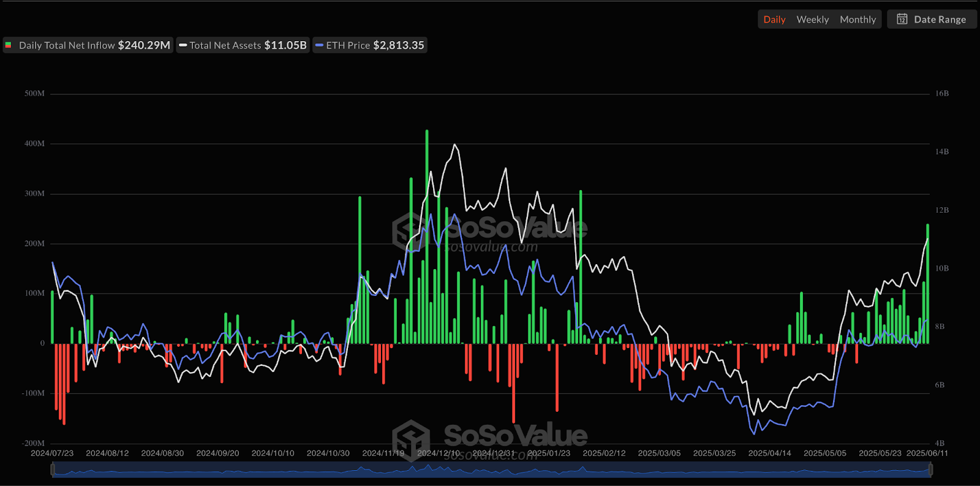Image resolution: width=980 pixels, height=486 pixels.
Task: Click the 2024/07/23 date label on the x-axis
Action: point(52,453)
